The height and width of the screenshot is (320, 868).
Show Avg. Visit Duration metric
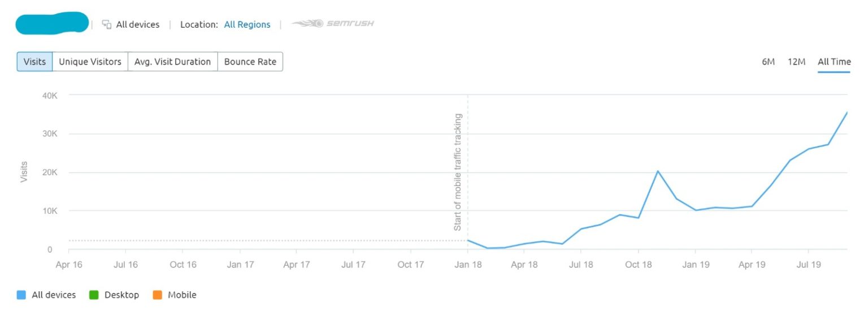click(172, 62)
